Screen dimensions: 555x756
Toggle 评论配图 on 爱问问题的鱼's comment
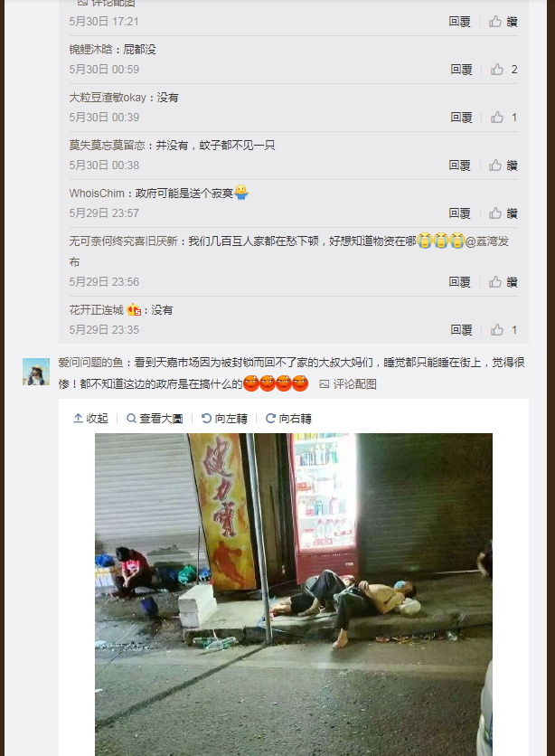tap(348, 384)
